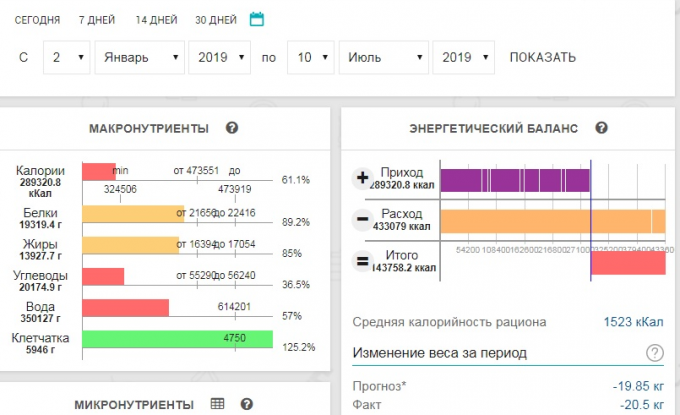Click help icon next to Макронутриенты
This screenshot has height=415, width=680.
coord(232,128)
